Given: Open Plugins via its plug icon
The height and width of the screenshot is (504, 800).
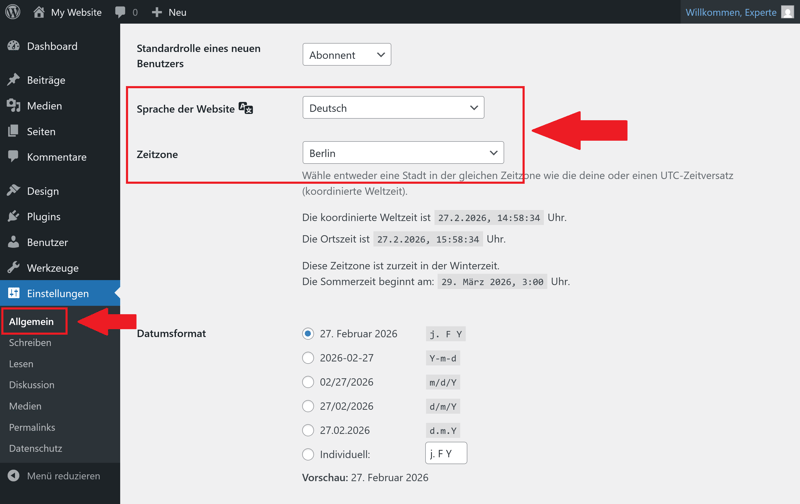Looking at the screenshot, I should tap(13, 216).
